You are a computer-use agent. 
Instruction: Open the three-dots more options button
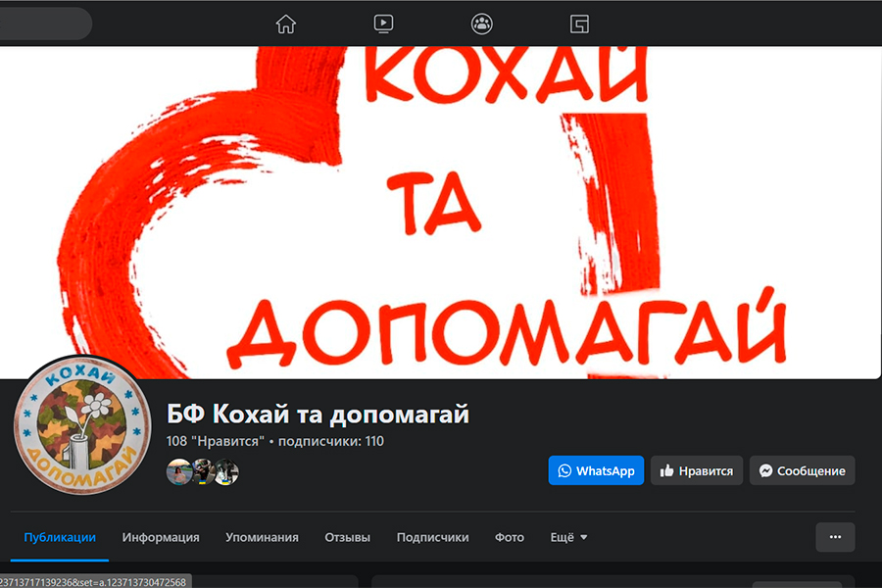[835, 537]
